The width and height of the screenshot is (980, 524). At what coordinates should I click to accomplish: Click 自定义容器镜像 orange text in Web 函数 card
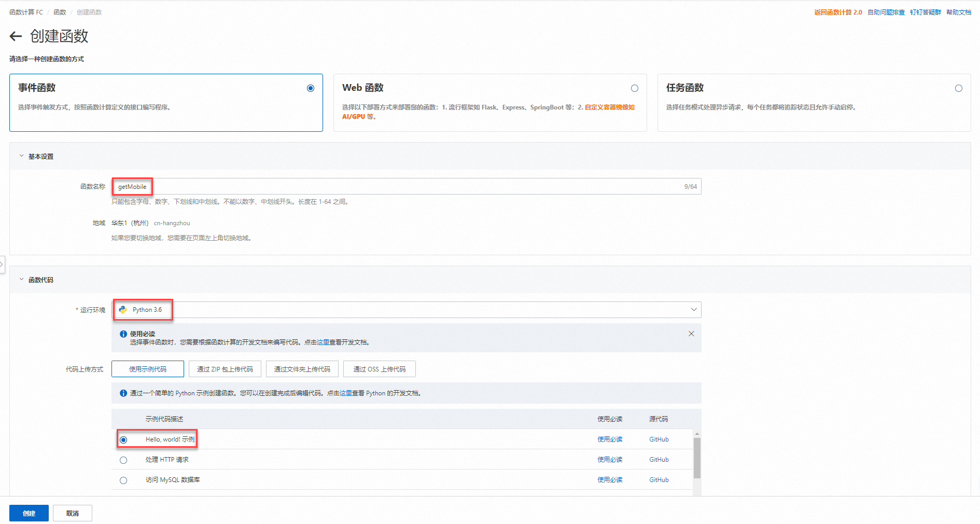[x=610, y=107]
